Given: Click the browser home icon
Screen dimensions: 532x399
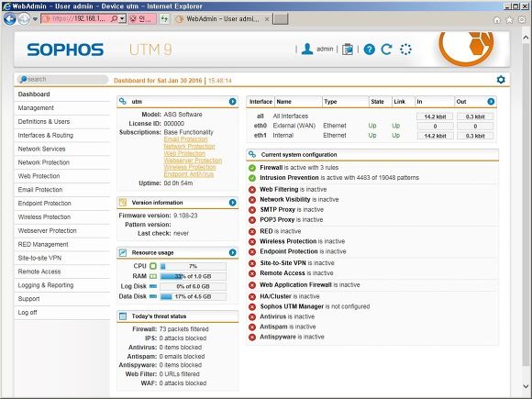Looking at the screenshot, I should [497, 20].
